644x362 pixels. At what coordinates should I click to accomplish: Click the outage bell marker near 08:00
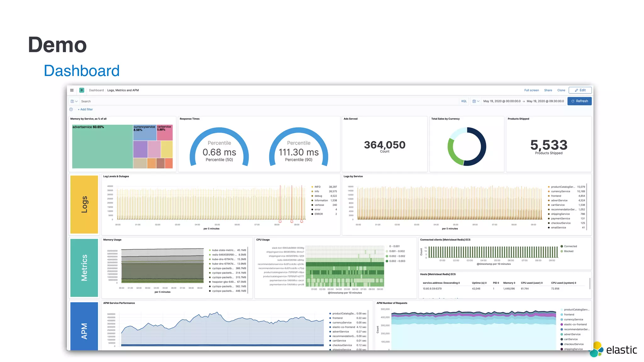280,221
